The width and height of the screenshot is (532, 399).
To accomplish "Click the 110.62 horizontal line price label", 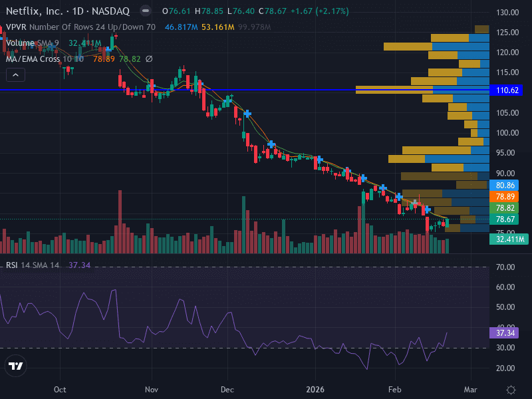I will click(x=507, y=90).
